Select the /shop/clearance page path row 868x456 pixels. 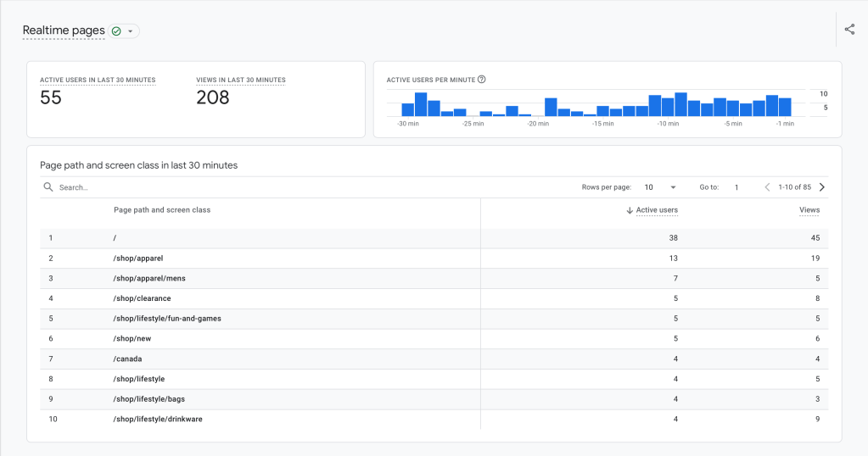(142, 298)
